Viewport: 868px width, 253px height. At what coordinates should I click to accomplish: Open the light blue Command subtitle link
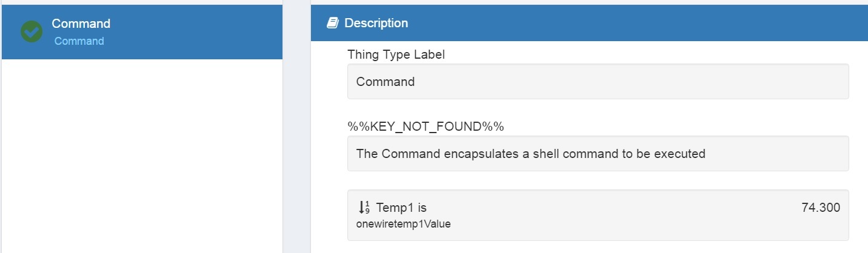pos(79,41)
